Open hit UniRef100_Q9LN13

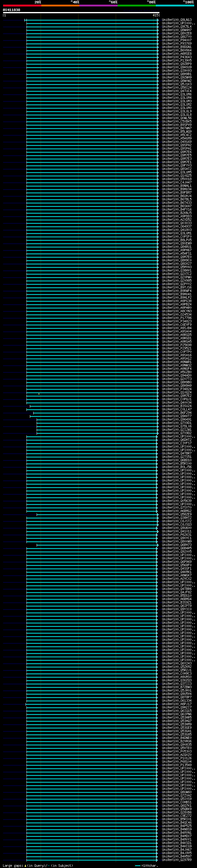coord(177,20)
